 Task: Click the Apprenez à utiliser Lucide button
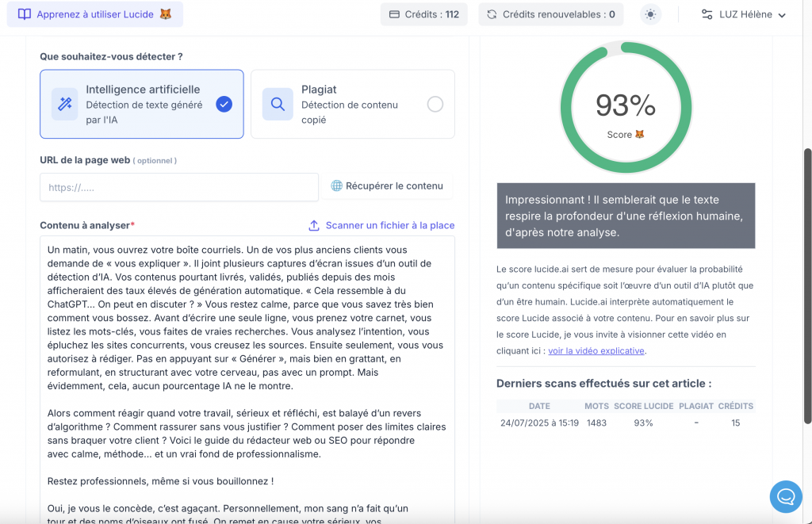pos(95,14)
